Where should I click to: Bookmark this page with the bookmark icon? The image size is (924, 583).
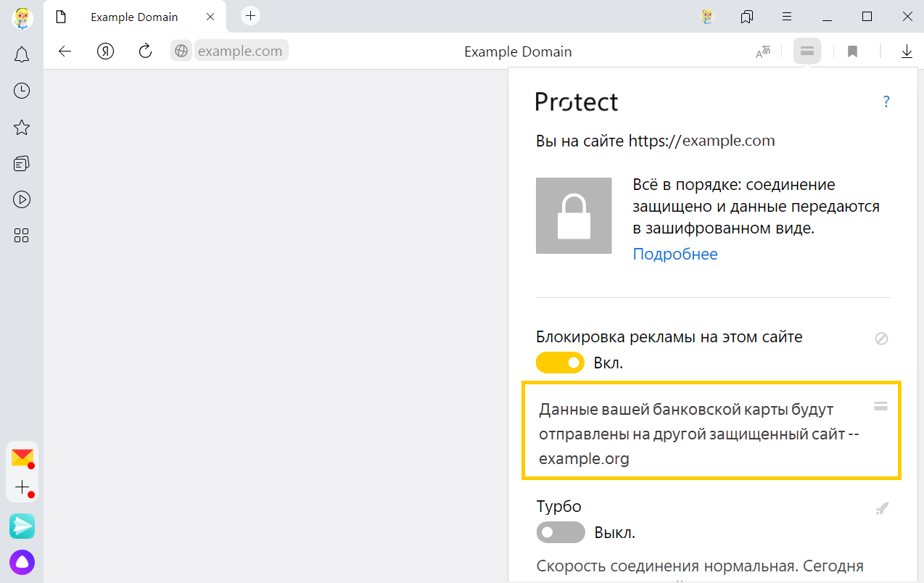(853, 51)
